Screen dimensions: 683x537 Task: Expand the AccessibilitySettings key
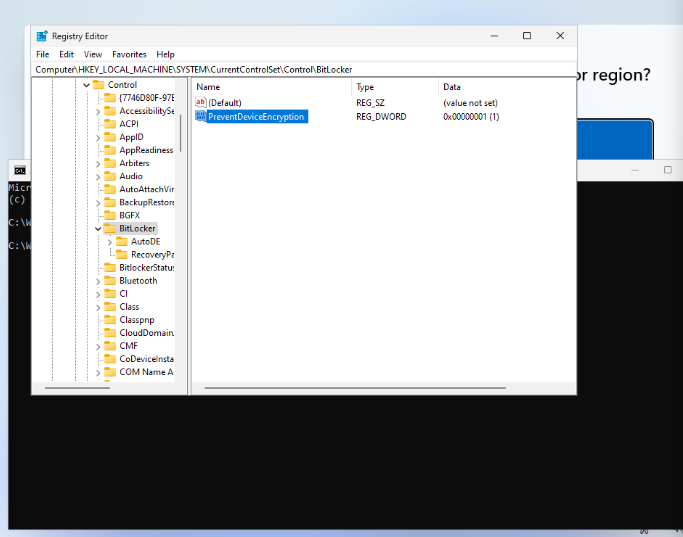[x=98, y=111]
